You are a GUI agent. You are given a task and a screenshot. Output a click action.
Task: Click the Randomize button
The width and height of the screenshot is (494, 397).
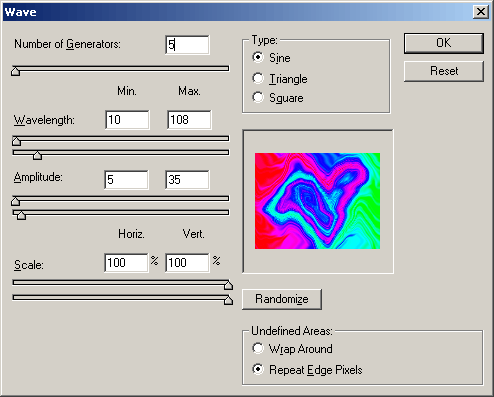[x=282, y=299]
